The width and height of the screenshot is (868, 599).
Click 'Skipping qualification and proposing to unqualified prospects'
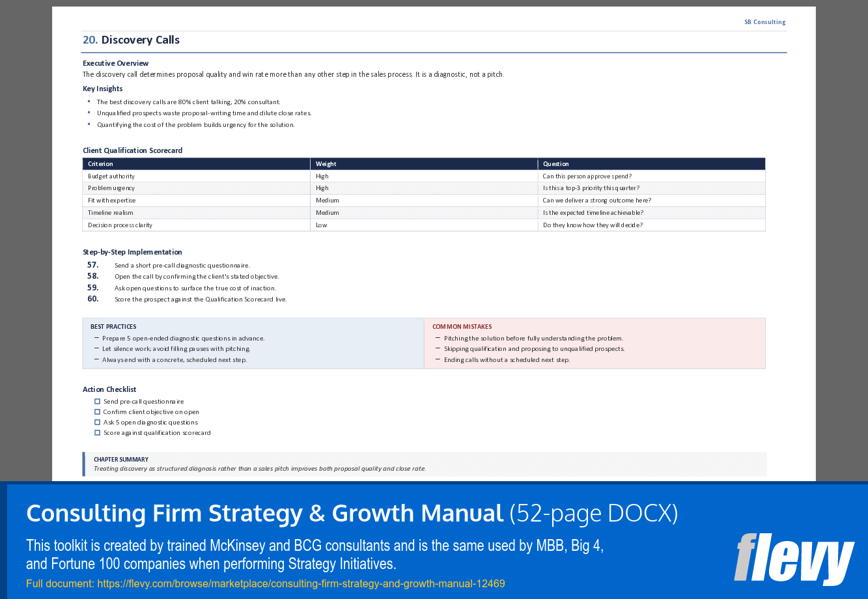coord(534,349)
